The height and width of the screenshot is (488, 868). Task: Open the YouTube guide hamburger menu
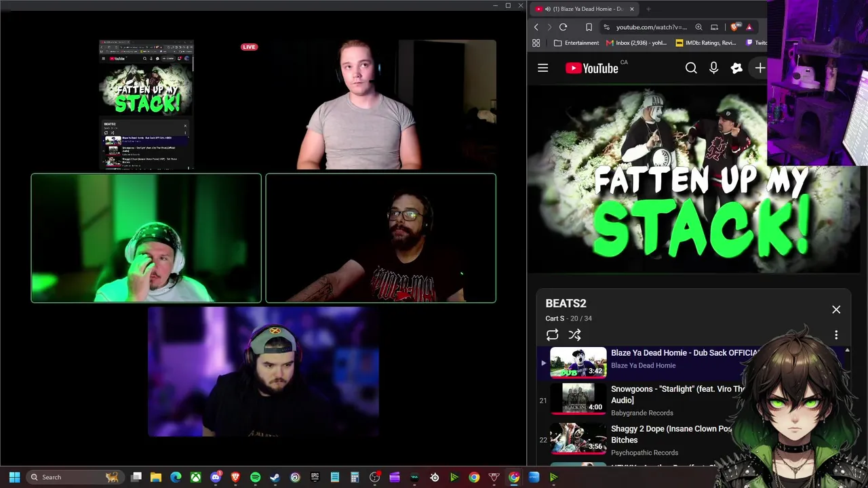542,68
